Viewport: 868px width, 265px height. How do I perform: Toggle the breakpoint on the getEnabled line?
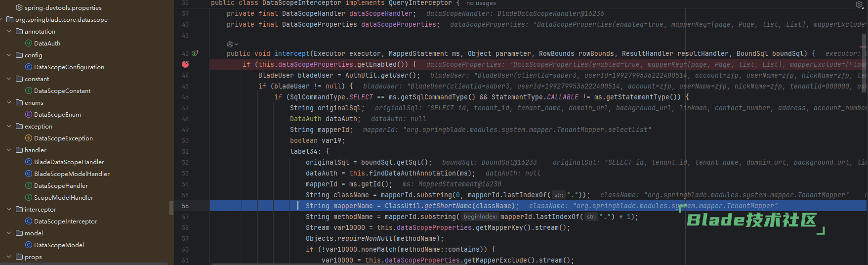point(185,64)
